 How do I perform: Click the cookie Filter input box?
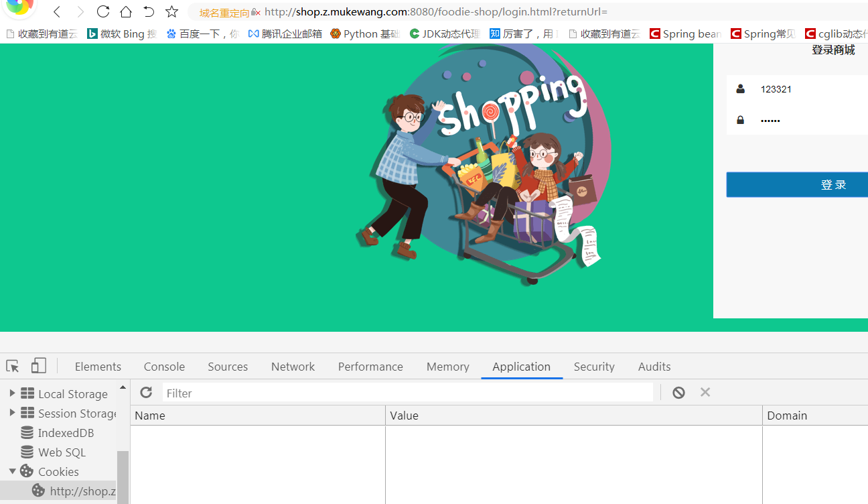pyautogui.click(x=407, y=393)
